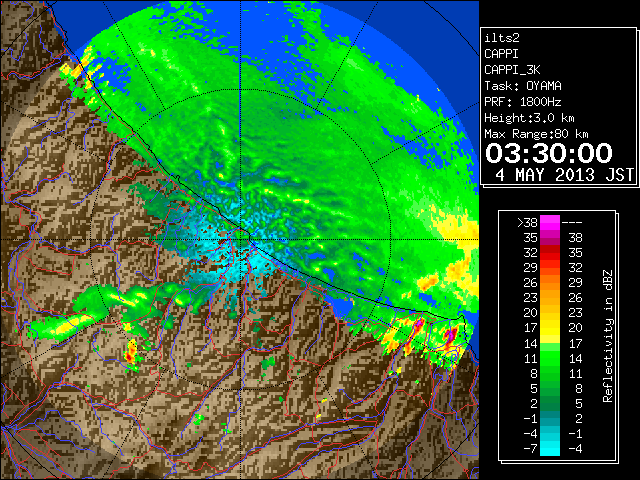
Task: Pick the purple swatch for 35–38 dBZ
Action: [x=550, y=238]
